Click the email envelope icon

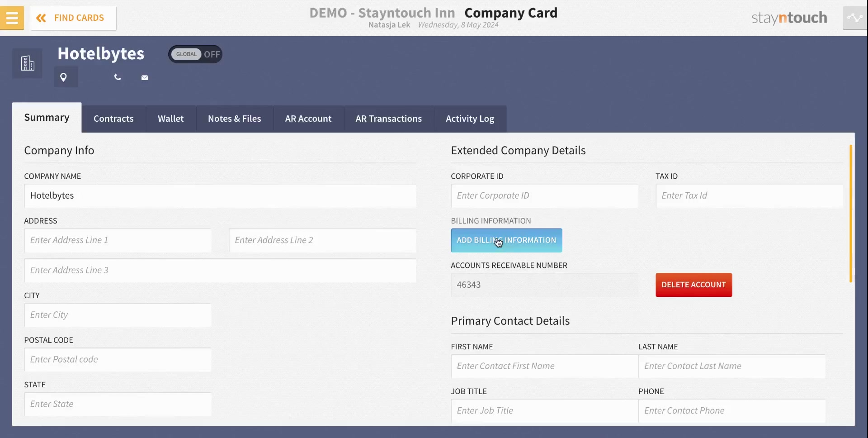coord(145,78)
